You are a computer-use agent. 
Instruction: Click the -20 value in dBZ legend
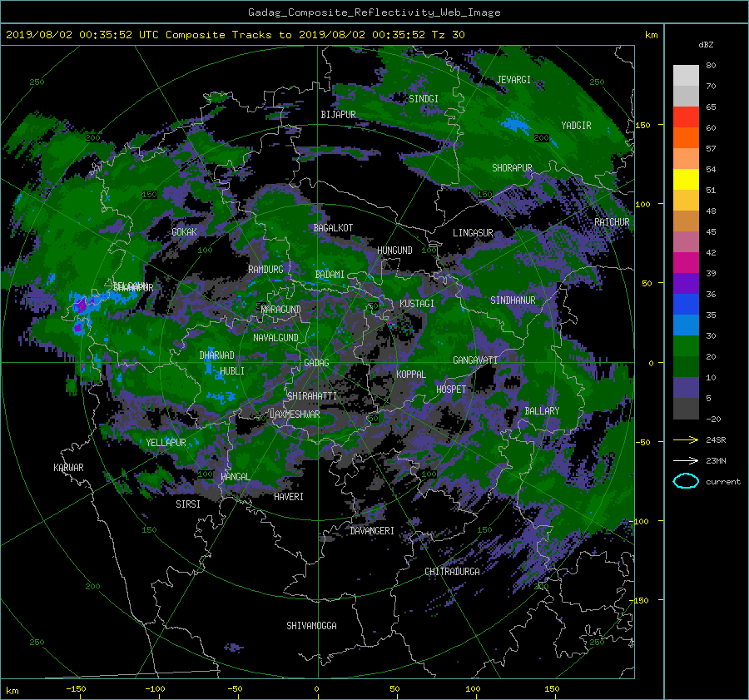713,419
